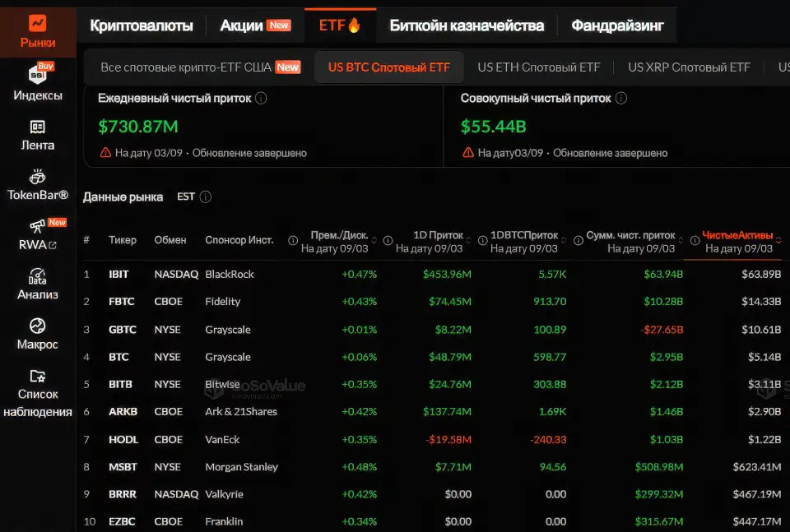Viewport: 790px width, 532px height.
Task: Open Список наблюдения watchlist
Action: pos(38,394)
